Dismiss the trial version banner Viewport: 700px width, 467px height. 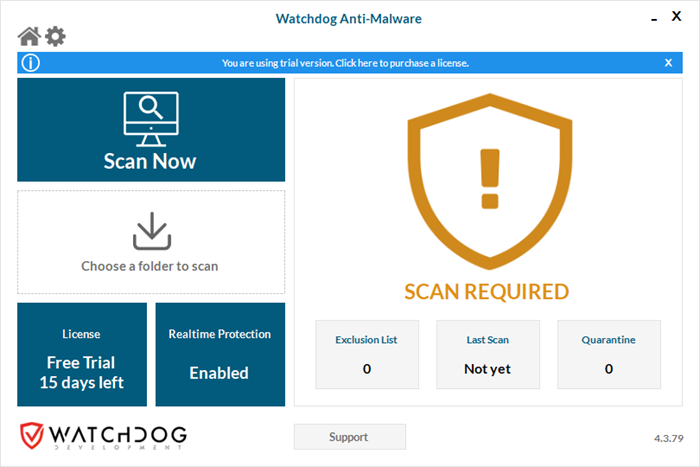668,63
